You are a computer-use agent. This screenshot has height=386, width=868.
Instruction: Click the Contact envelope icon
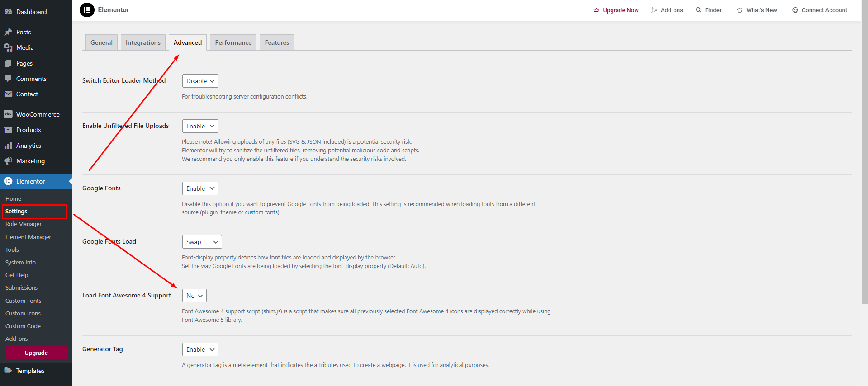(x=8, y=94)
